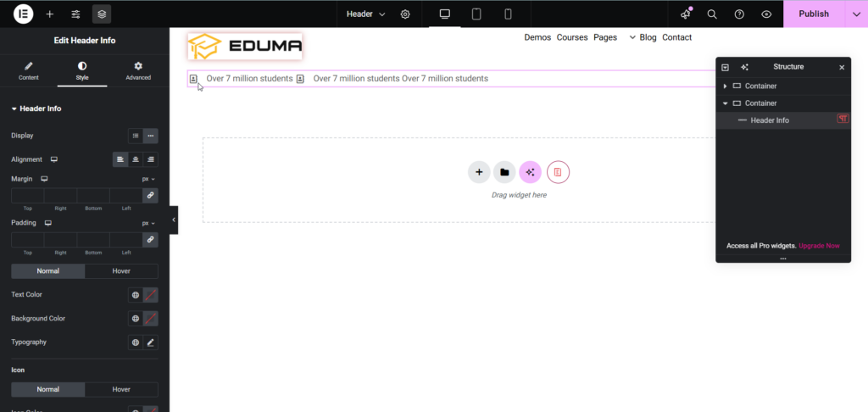Open global colors for Background Color
Image resolution: width=868 pixels, height=412 pixels.
point(136,319)
